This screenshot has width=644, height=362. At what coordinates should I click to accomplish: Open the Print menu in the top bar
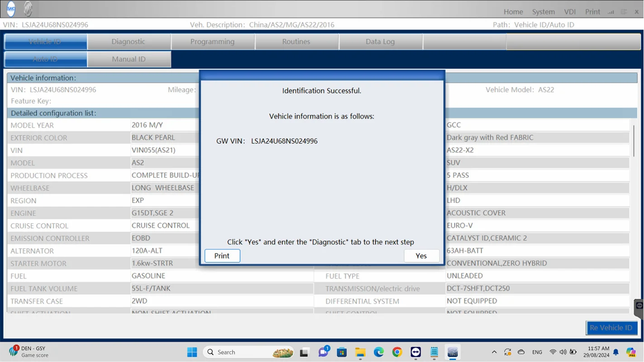592,12
